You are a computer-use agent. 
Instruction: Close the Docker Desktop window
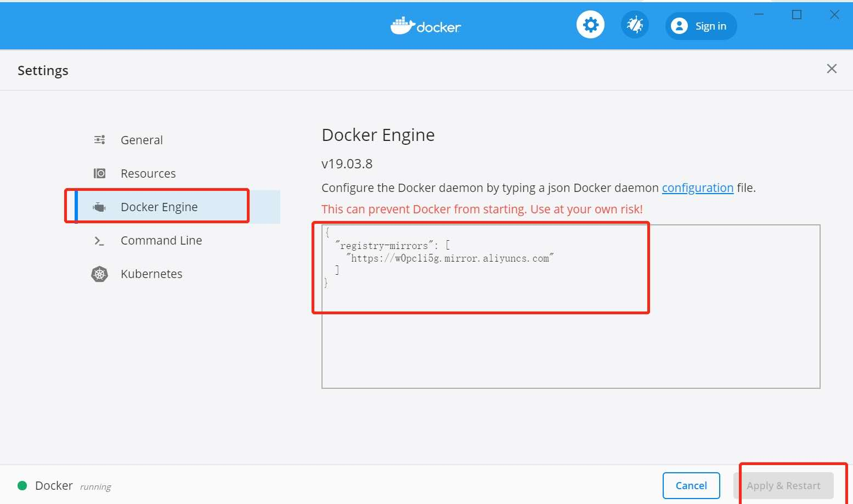click(834, 15)
